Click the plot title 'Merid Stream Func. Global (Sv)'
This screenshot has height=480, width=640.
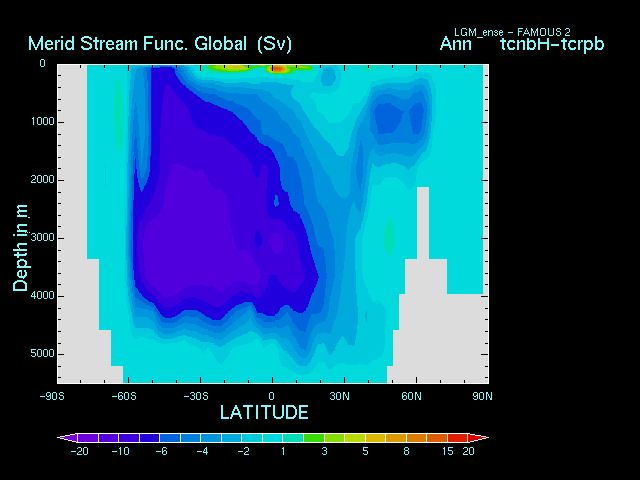pyautogui.click(x=160, y=44)
